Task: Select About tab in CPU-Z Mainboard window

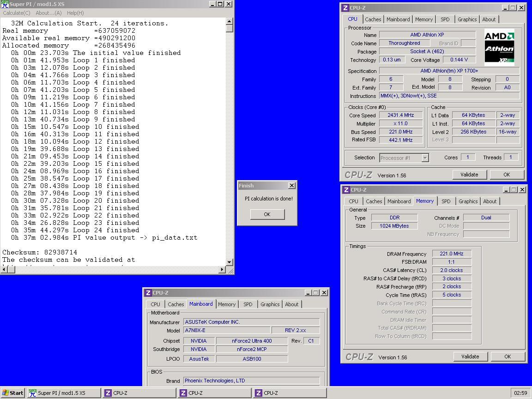Action: [x=292, y=304]
